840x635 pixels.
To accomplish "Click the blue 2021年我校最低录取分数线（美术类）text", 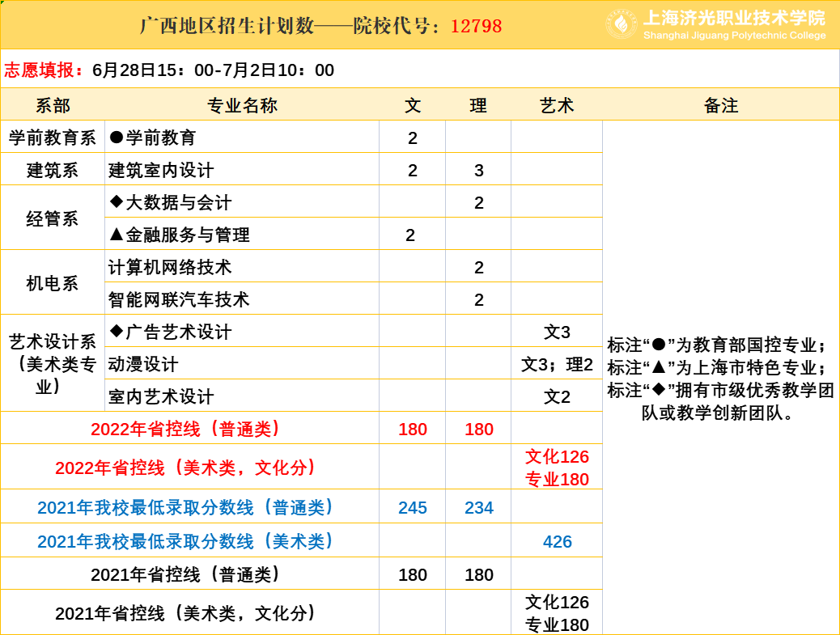I will coord(185,540).
